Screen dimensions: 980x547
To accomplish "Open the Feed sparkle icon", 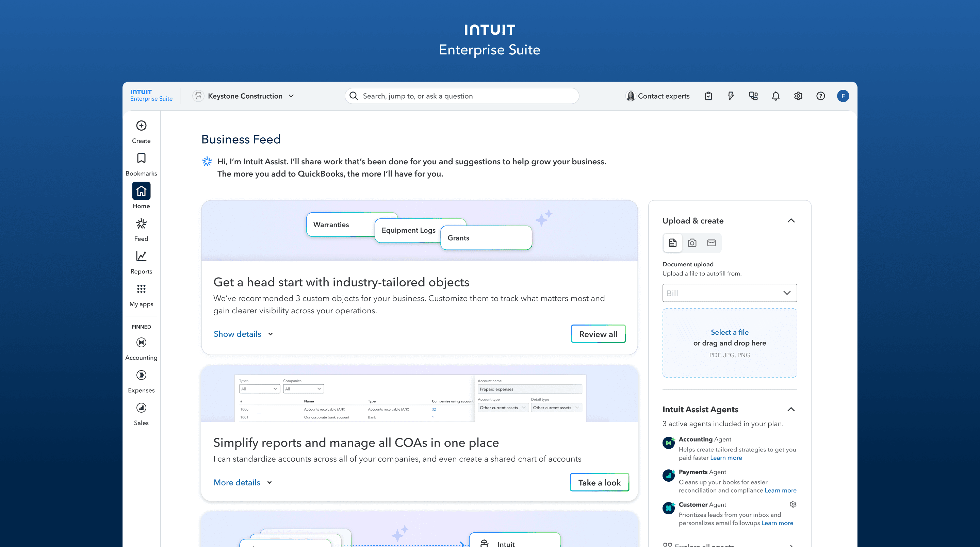I will tap(141, 224).
